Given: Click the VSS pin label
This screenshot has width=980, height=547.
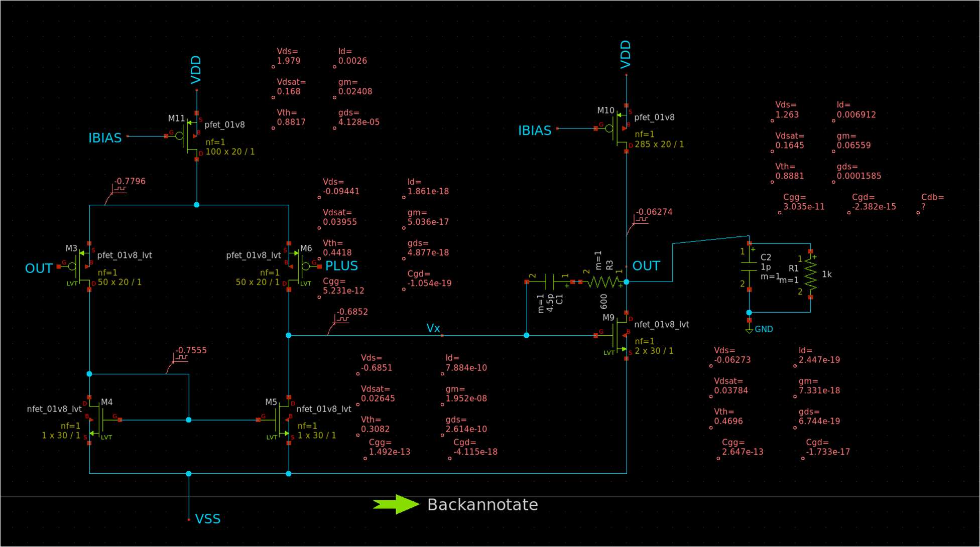Looking at the screenshot, I should [x=208, y=519].
